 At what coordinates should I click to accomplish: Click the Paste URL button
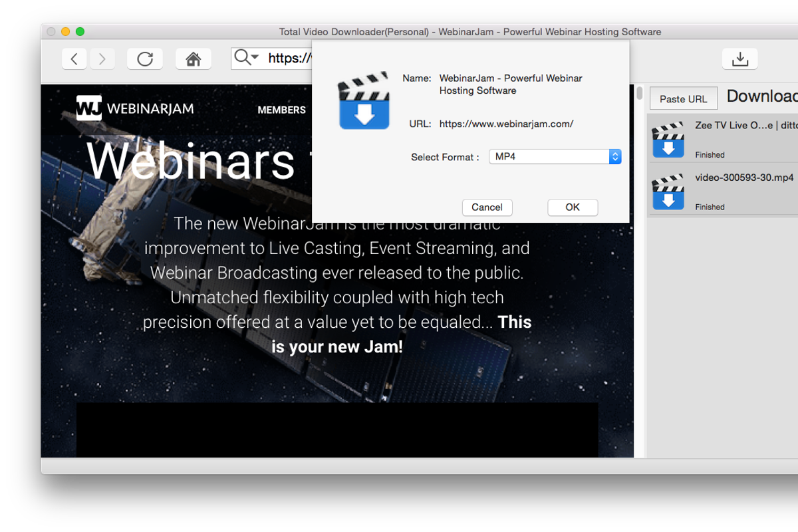coord(683,98)
